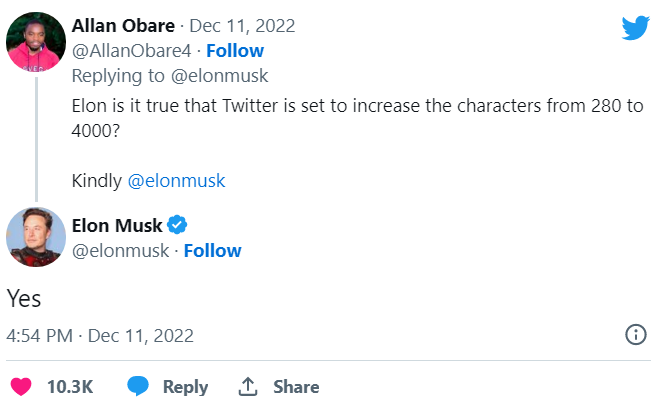Open the @elonmusk mention after Kindly
The height and width of the screenshot is (405, 657).
click(176, 181)
